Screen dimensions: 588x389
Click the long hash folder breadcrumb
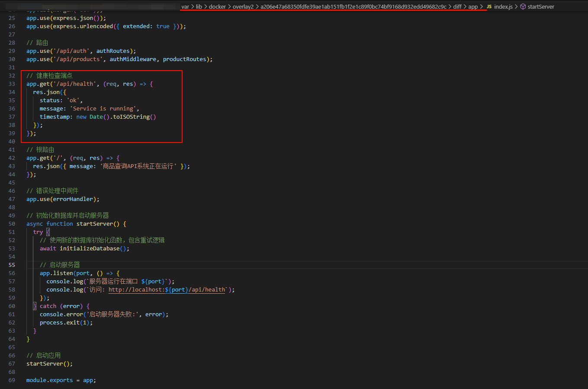pos(353,7)
